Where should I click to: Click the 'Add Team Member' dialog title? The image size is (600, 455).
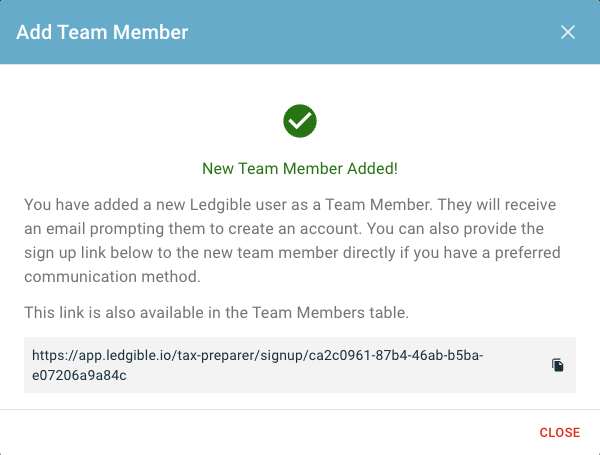tap(102, 32)
